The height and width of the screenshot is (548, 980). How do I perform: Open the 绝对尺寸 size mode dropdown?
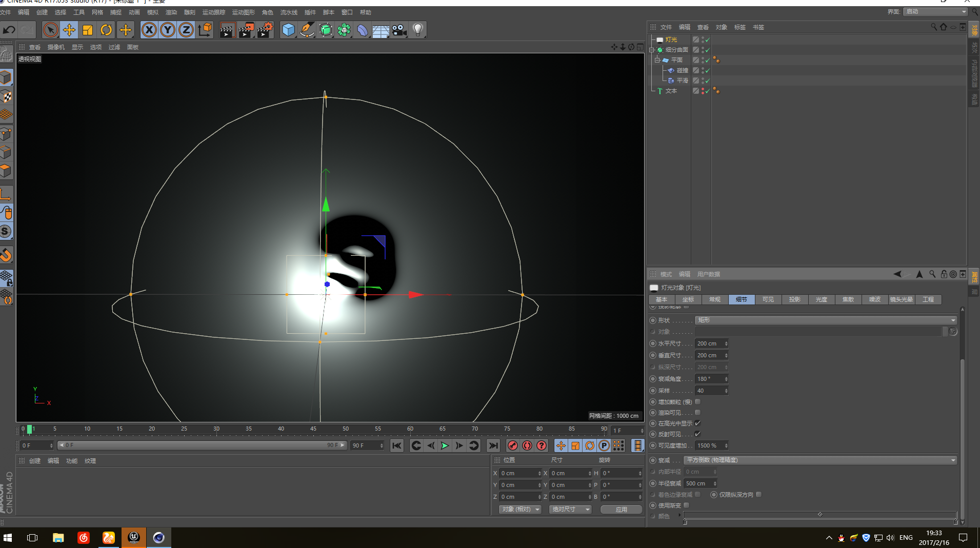point(570,510)
